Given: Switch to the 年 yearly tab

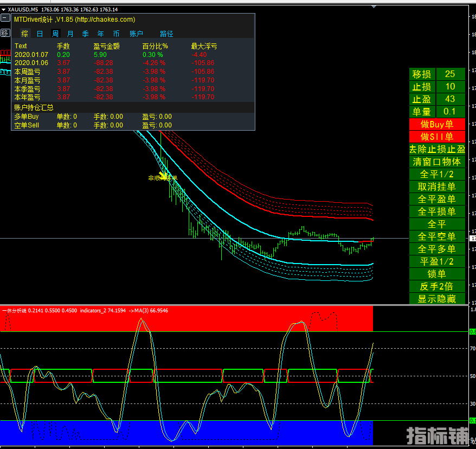Looking at the screenshot, I should pos(100,34).
